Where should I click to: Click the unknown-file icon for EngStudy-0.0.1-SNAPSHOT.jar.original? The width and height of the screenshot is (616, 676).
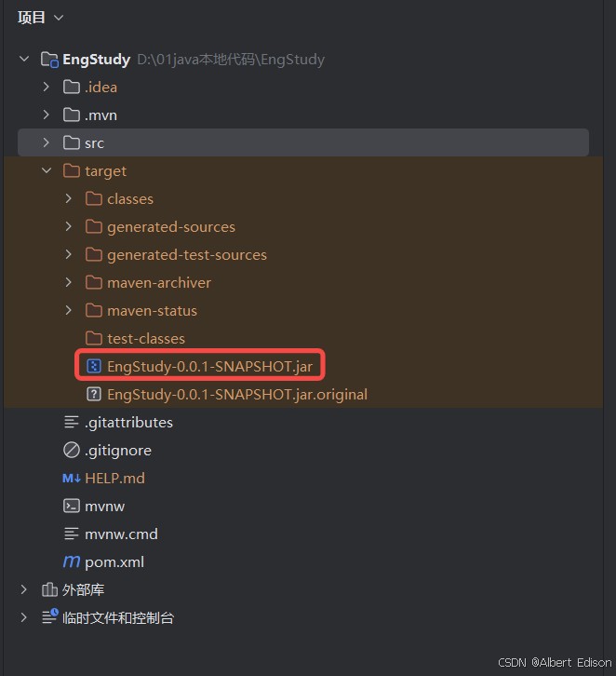pos(94,394)
